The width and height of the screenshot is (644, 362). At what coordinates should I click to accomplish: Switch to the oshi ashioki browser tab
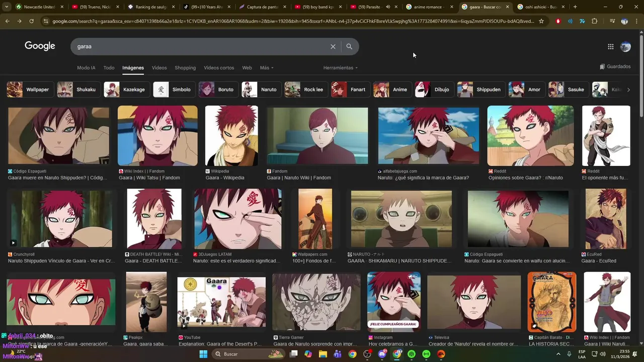tap(541, 7)
